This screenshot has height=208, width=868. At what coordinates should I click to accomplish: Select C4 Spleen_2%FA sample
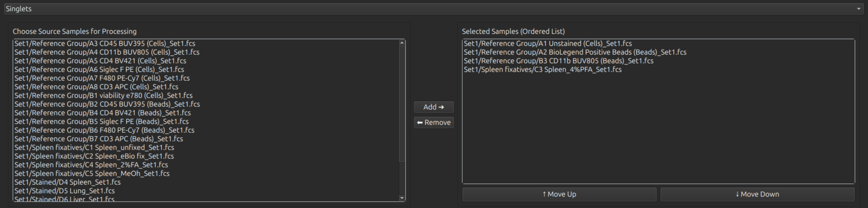206,165
